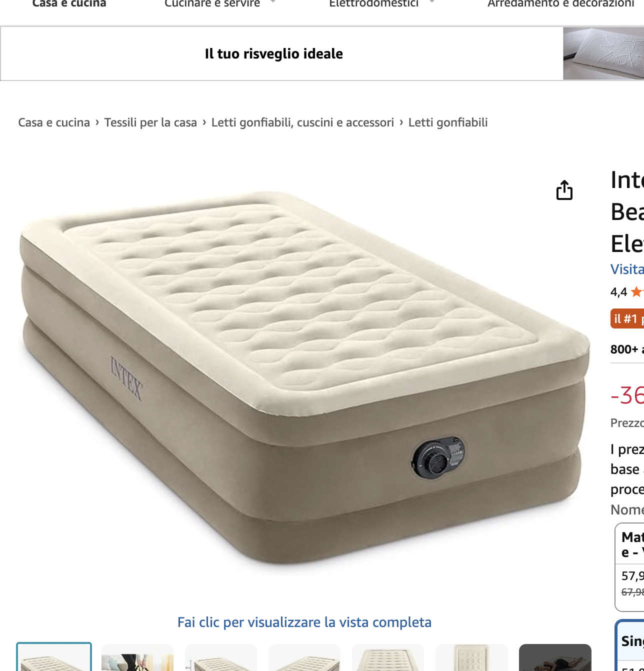
Task: Open the 'Arredamento e decorazioni' navigation menu
Action: tap(561, 3)
